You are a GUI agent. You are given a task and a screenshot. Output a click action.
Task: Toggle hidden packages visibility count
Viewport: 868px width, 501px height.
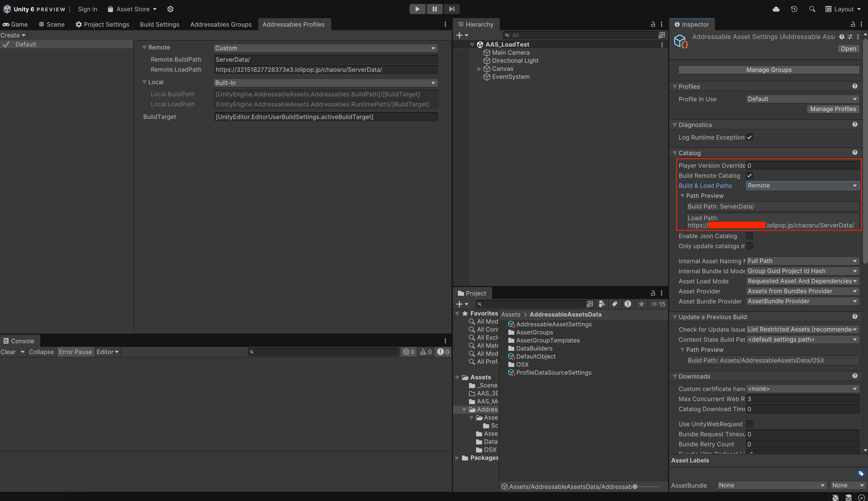(x=658, y=304)
